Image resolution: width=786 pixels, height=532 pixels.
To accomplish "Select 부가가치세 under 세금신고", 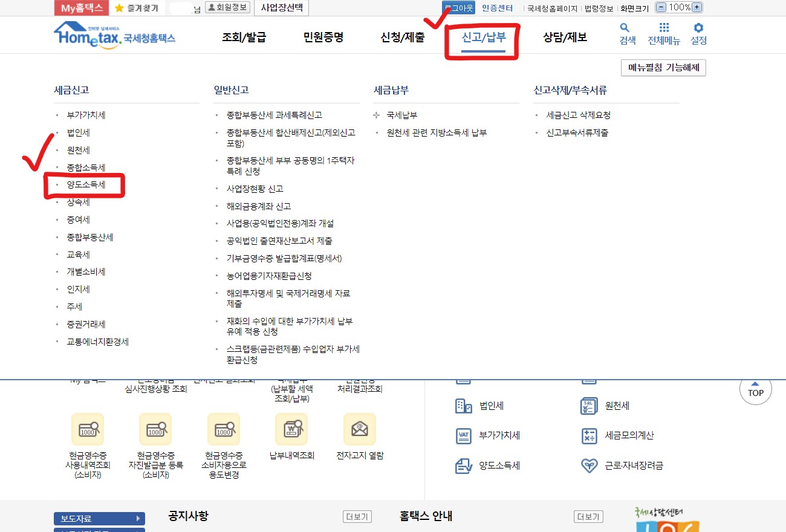I will 86,115.
